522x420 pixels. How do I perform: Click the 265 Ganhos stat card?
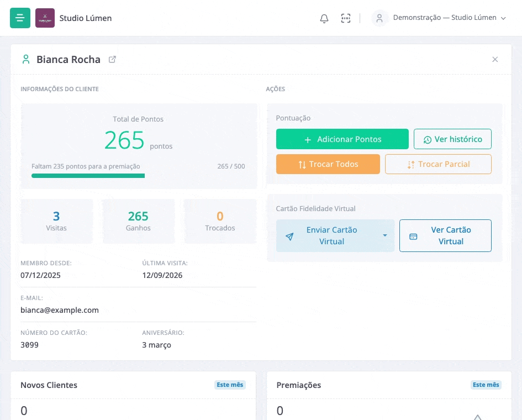(x=138, y=221)
